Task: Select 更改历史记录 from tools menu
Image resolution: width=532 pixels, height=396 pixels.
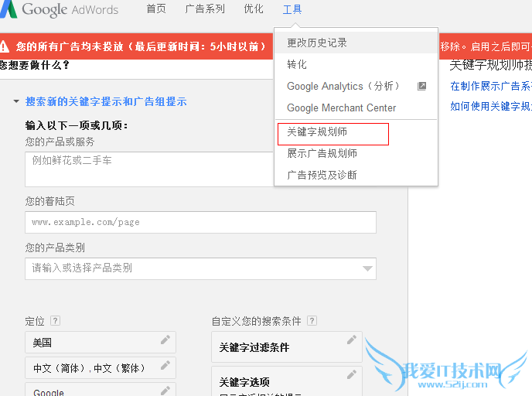Action: pos(356,43)
